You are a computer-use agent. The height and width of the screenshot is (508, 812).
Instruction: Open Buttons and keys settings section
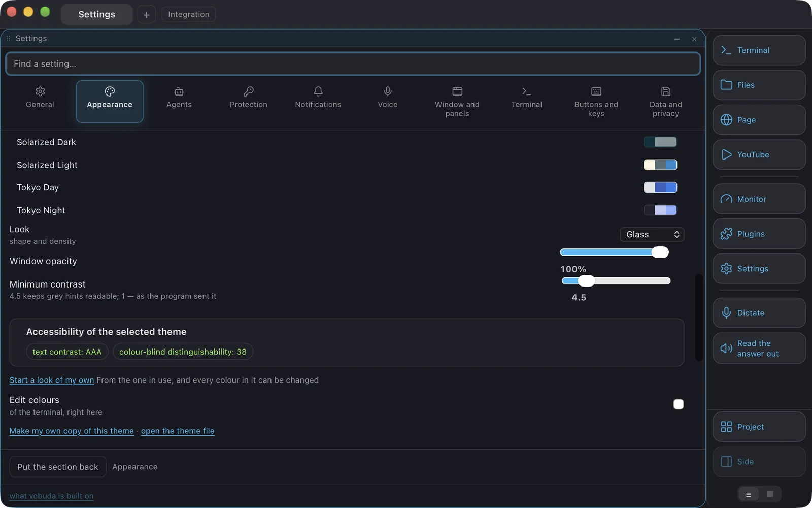[x=596, y=102]
